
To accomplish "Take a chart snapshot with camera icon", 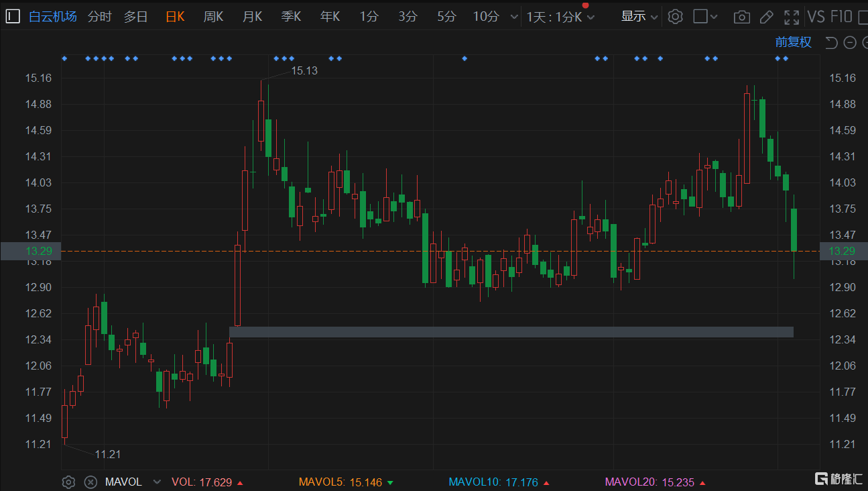I will [741, 17].
